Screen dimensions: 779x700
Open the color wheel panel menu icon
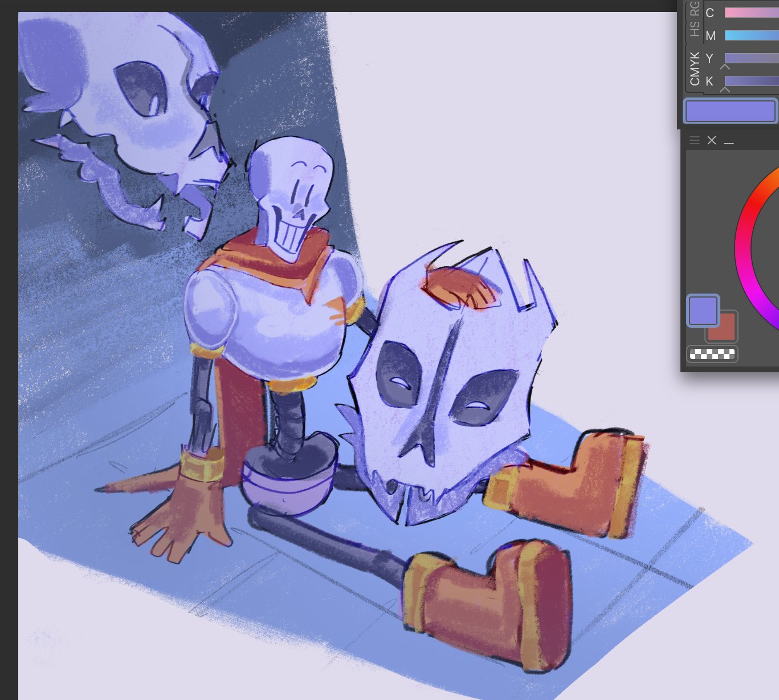pos(694,140)
